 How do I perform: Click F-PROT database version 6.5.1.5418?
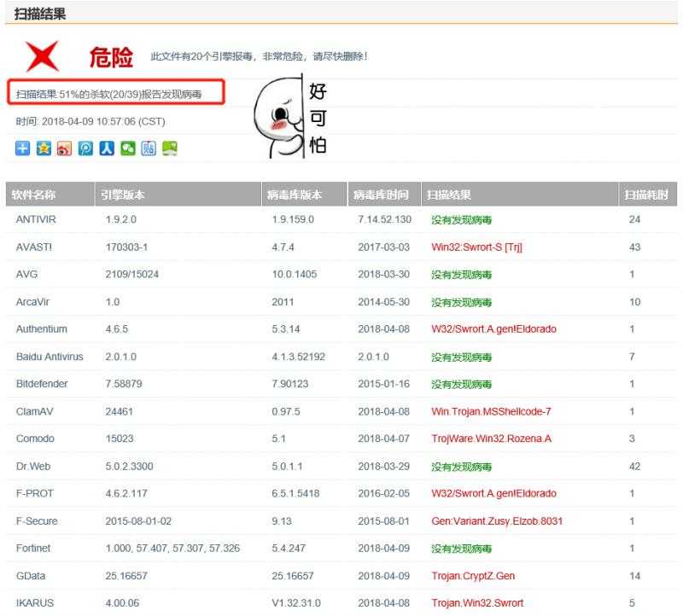click(x=295, y=493)
